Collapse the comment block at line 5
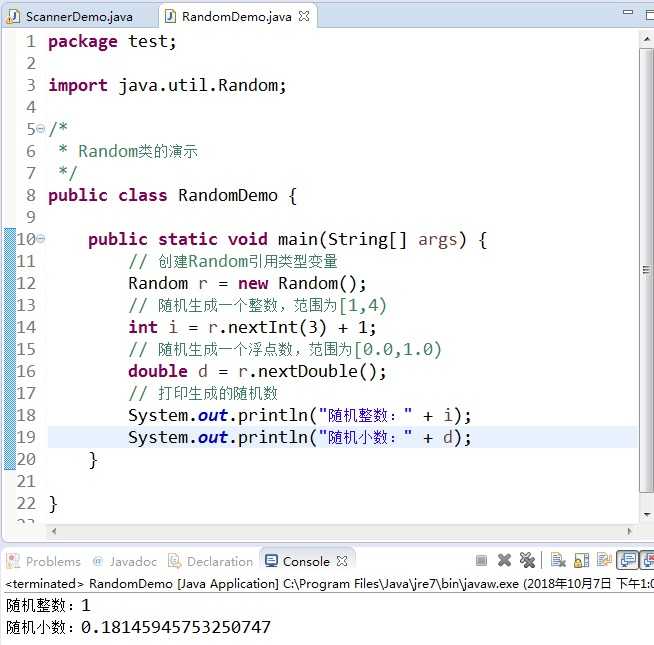Screen dimensions: 654x645 [x=40, y=129]
